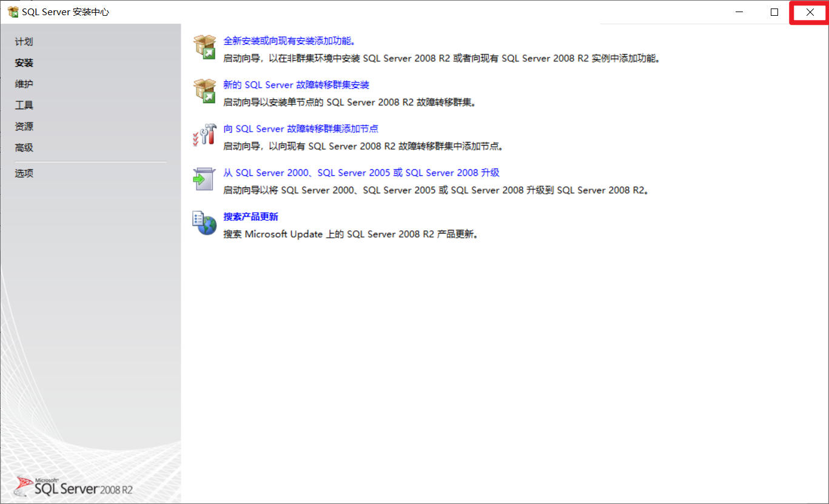This screenshot has height=504, width=829.
Task: Click the SQL Server 安装中心 title bar app icon
Action: point(13,12)
